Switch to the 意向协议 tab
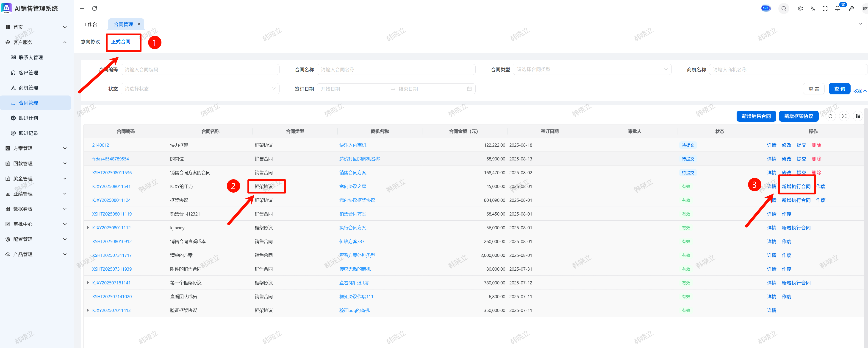 [90, 42]
